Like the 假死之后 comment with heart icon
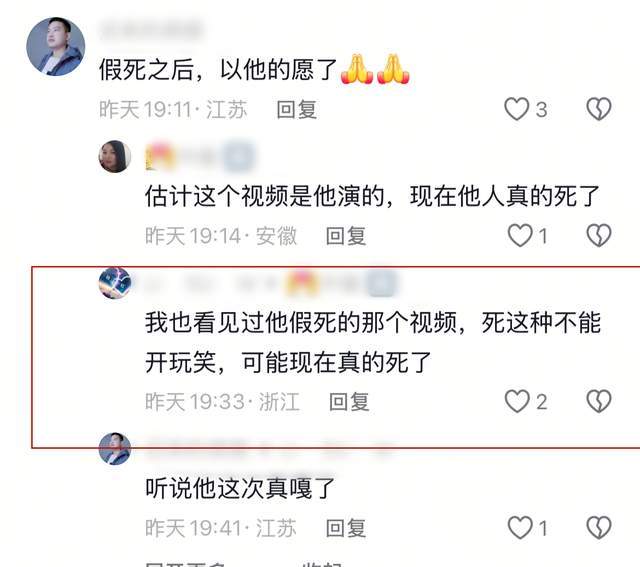640x567 pixels. click(x=516, y=109)
